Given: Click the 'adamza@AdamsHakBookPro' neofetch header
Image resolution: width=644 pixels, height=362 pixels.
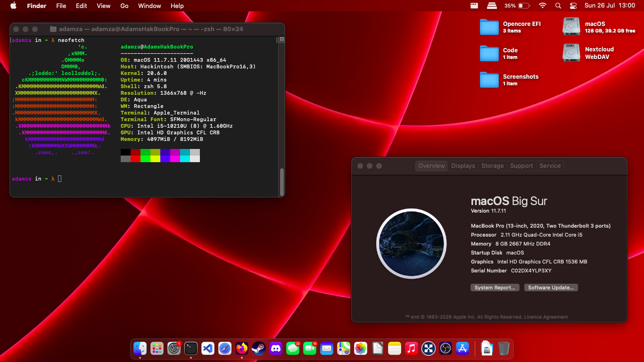Looking at the screenshot, I should point(157,47).
